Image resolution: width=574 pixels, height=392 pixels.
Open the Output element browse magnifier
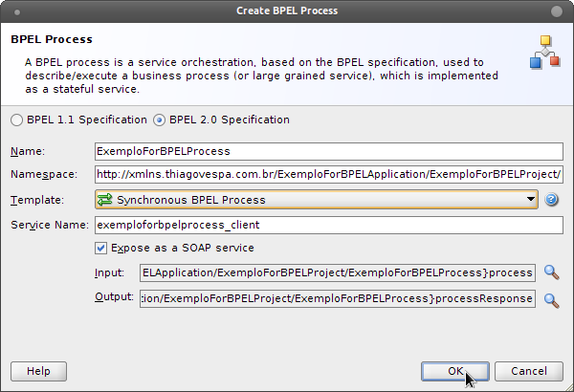[551, 300]
